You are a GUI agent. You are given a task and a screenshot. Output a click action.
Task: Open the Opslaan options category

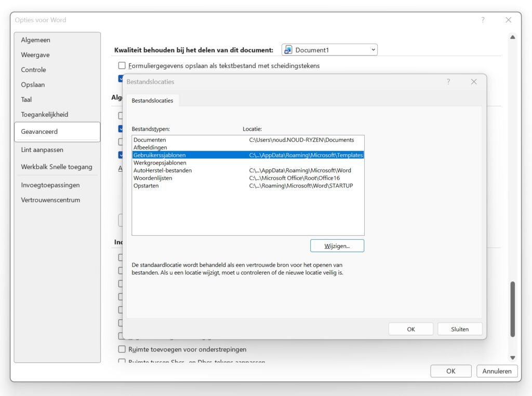[x=57, y=85]
